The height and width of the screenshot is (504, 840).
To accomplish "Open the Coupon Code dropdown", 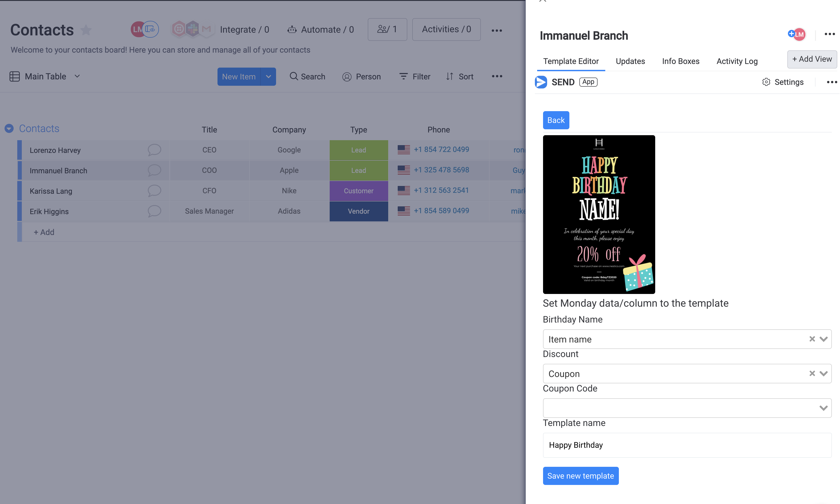I will click(823, 408).
